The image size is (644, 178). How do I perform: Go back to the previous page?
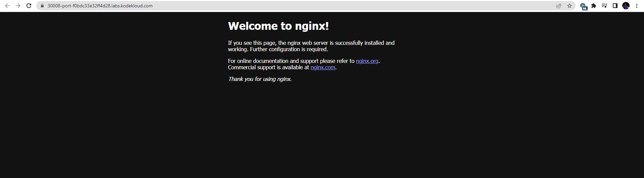coord(7,6)
